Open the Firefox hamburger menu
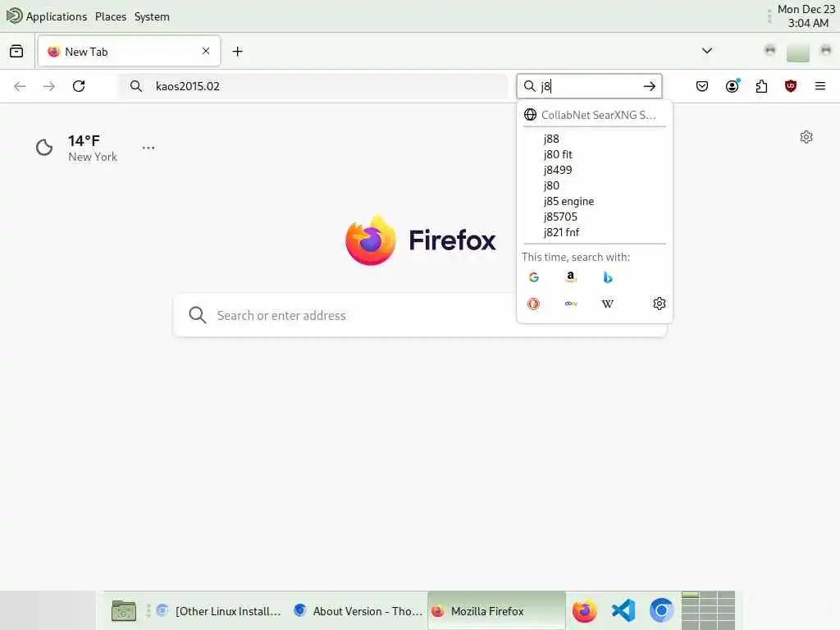840x630 pixels. coord(819,86)
